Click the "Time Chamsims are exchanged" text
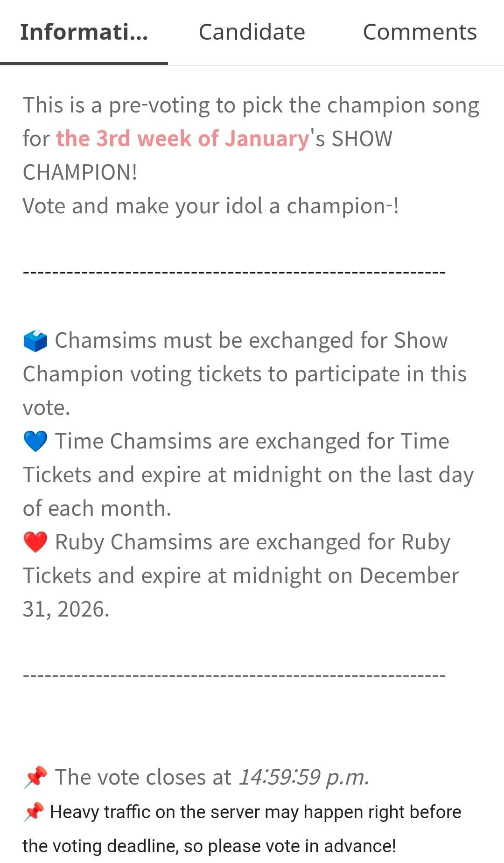Screen dimensions: 504x863 252,442
